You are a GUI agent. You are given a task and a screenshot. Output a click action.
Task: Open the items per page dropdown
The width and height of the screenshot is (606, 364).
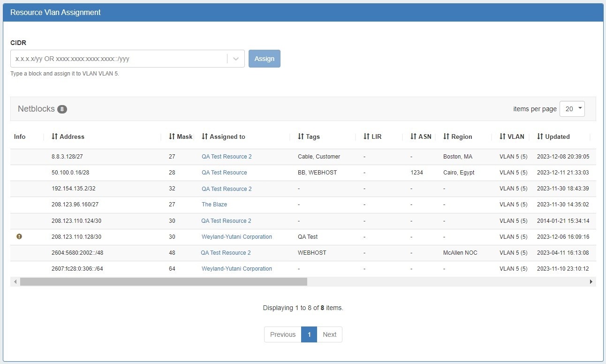click(x=572, y=109)
